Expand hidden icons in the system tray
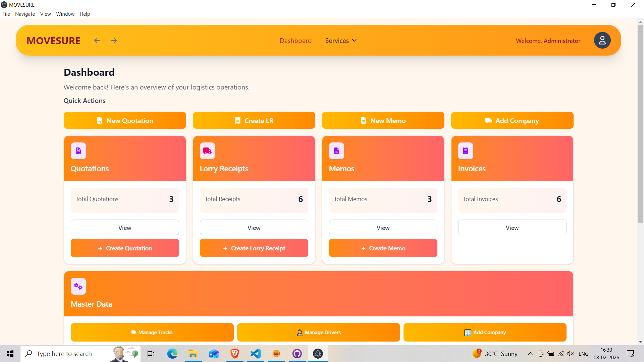 (x=530, y=354)
